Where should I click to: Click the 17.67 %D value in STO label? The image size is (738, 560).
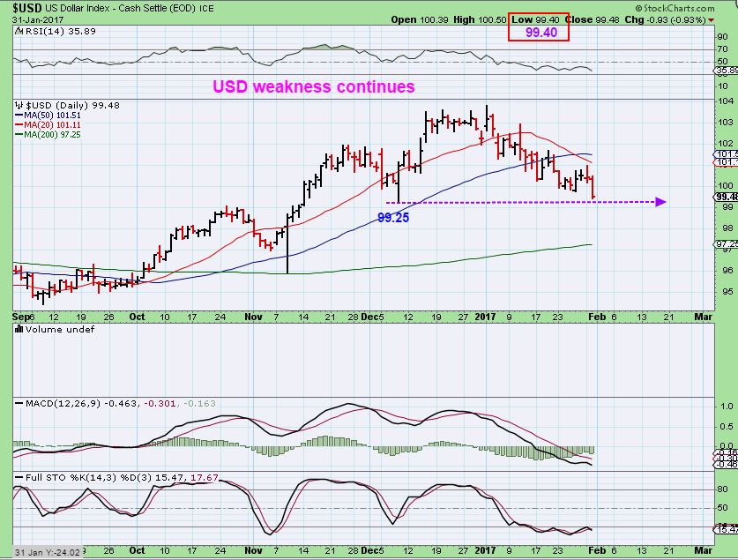205,478
